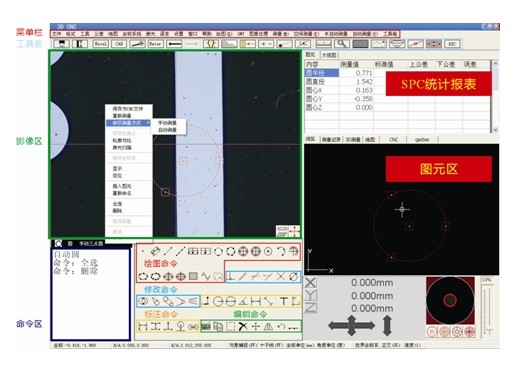513x366 pixels.
Task: Select the gray rectangle draw tool
Action: (193, 276)
